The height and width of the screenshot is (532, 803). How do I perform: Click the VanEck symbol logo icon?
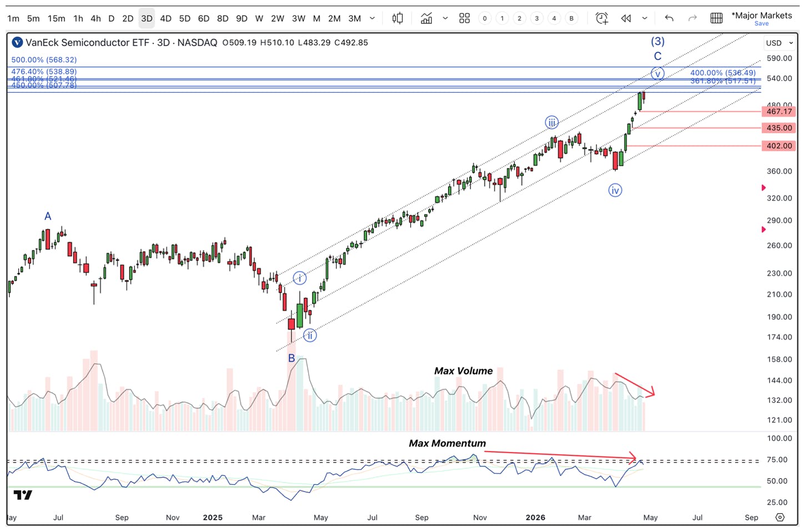point(18,42)
